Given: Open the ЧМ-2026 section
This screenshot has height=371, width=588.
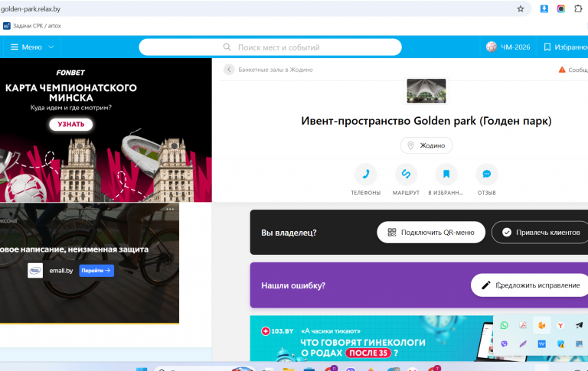Looking at the screenshot, I should [508, 47].
